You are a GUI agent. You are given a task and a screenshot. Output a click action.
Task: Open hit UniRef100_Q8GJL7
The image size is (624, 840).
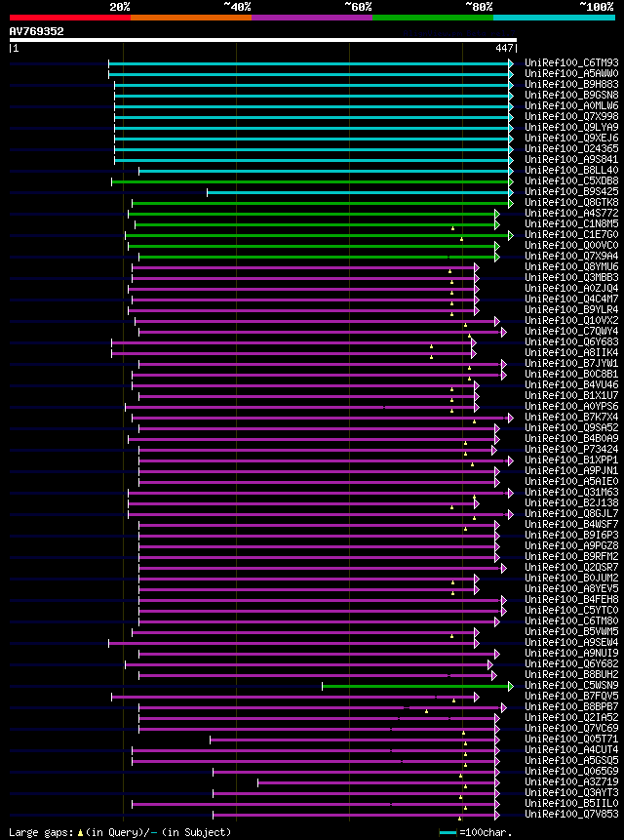point(571,514)
